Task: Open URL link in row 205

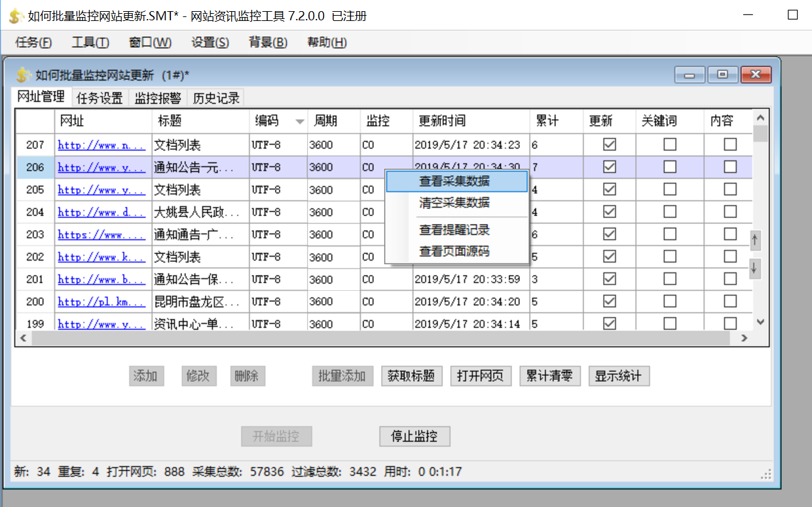Action: [x=101, y=190]
